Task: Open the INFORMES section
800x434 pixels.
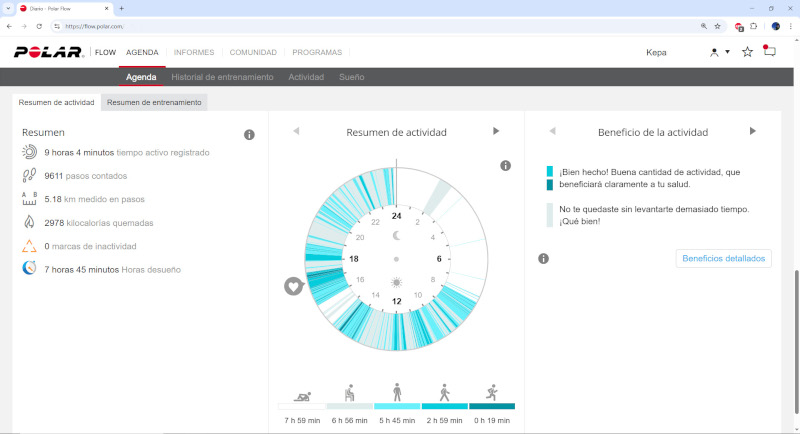Action: pyautogui.click(x=194, y=52)
